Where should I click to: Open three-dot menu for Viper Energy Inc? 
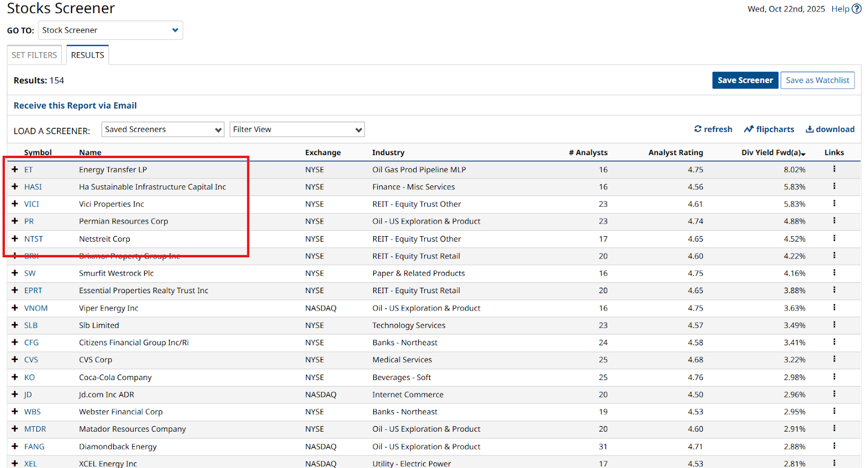(x=834, y=307)
